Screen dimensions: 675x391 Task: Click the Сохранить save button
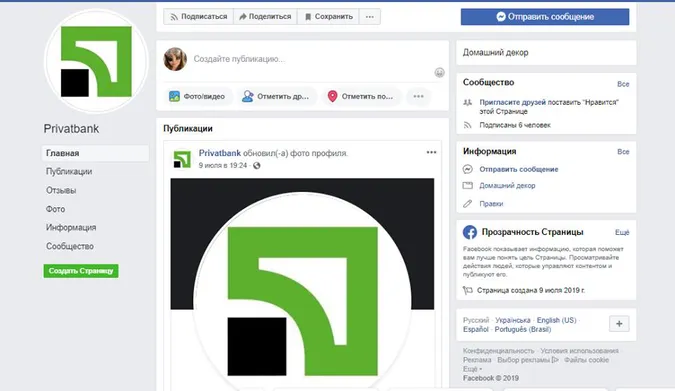pos(328,17)
